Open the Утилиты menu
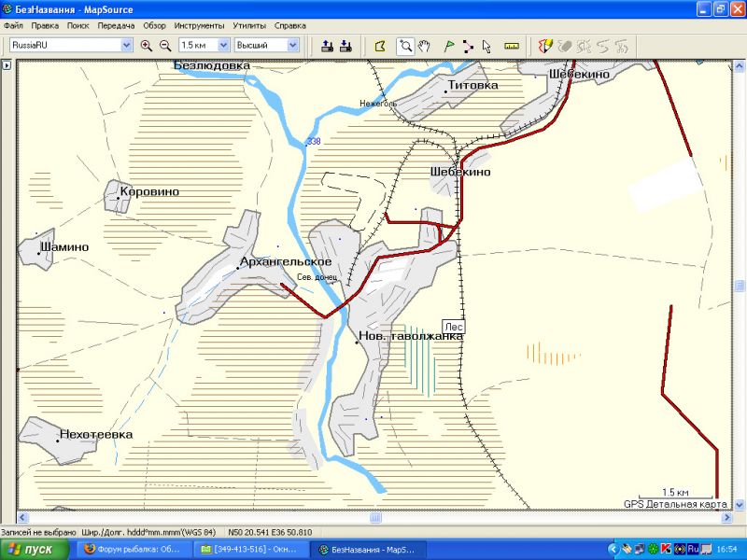 249,26
